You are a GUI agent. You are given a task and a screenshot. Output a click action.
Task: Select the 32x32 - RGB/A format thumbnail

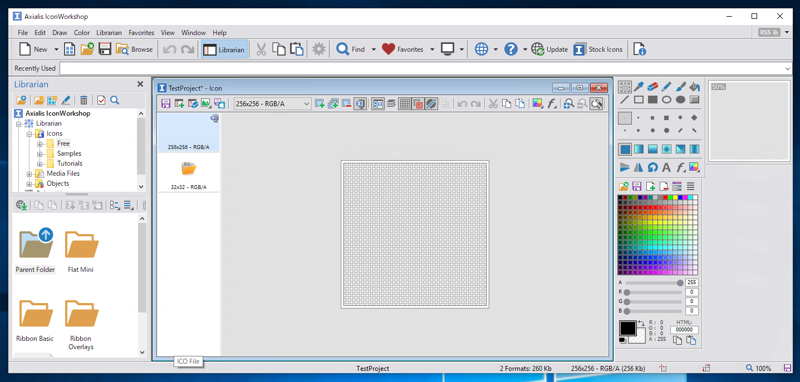click(188, 173)
